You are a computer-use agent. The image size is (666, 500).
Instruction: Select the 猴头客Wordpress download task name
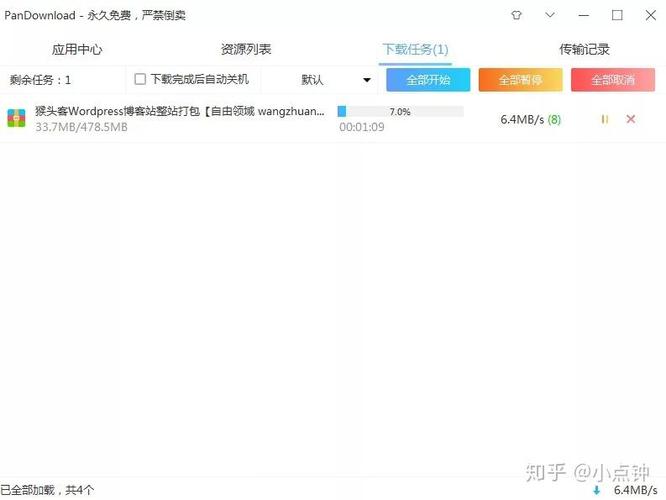coord(180,112)
